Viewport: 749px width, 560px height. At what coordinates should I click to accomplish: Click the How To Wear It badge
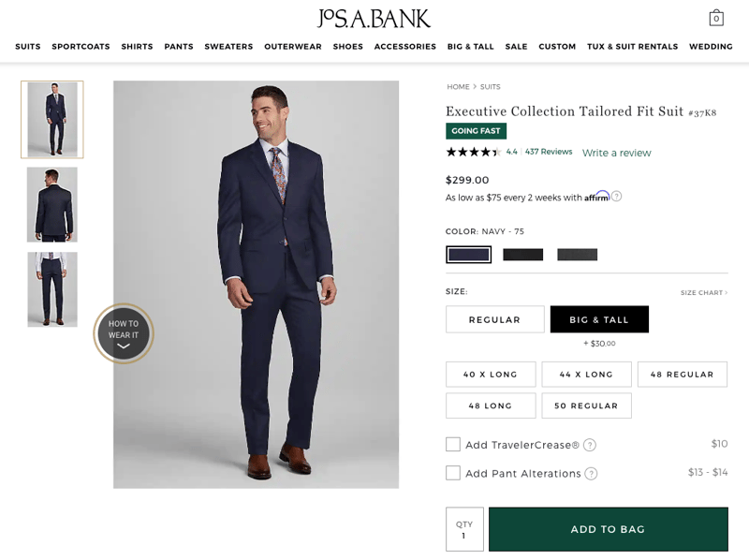(x=124, y=333)
